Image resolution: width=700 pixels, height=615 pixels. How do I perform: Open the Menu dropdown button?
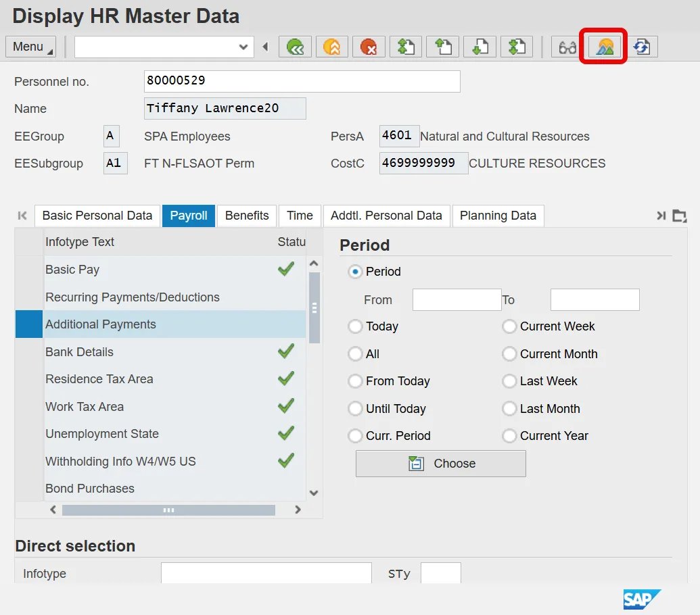30,47
